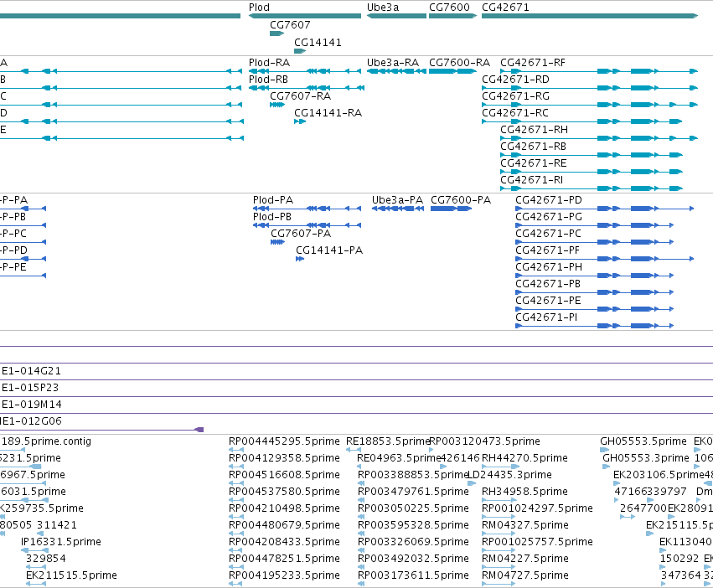Select EST GH05553.3prime

coord(646,458)
